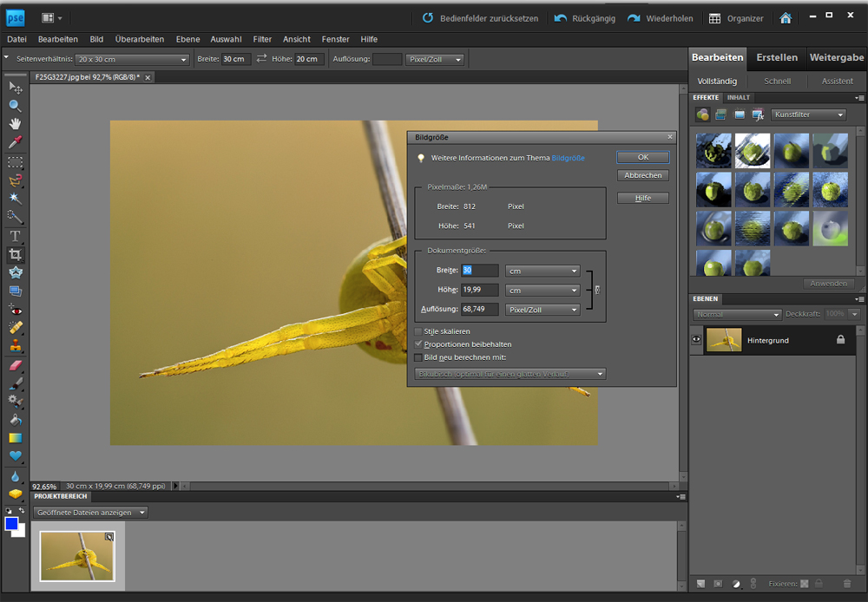Viewport: 868px width, 602px height.
Task: Uncheck Proportionen beibehalten
Action: (x=418, y=344)
